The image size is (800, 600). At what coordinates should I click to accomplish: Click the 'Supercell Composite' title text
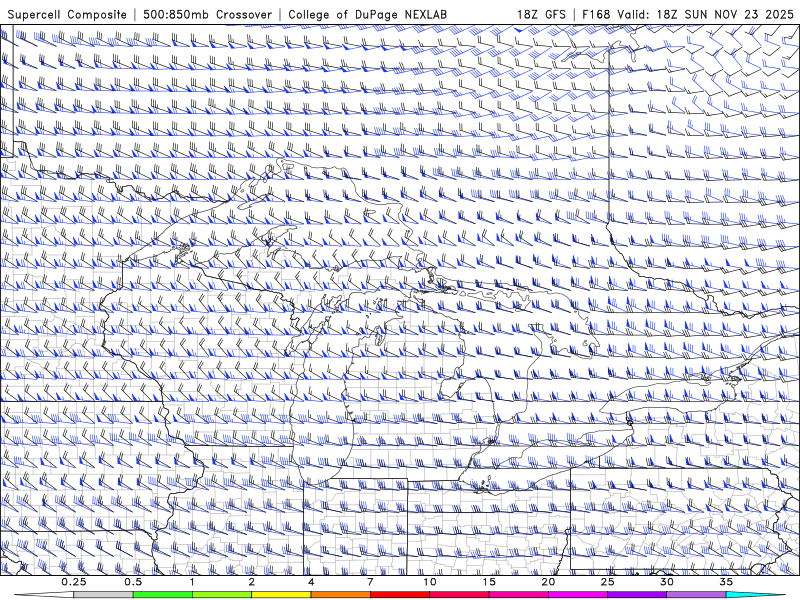(67, 14)
